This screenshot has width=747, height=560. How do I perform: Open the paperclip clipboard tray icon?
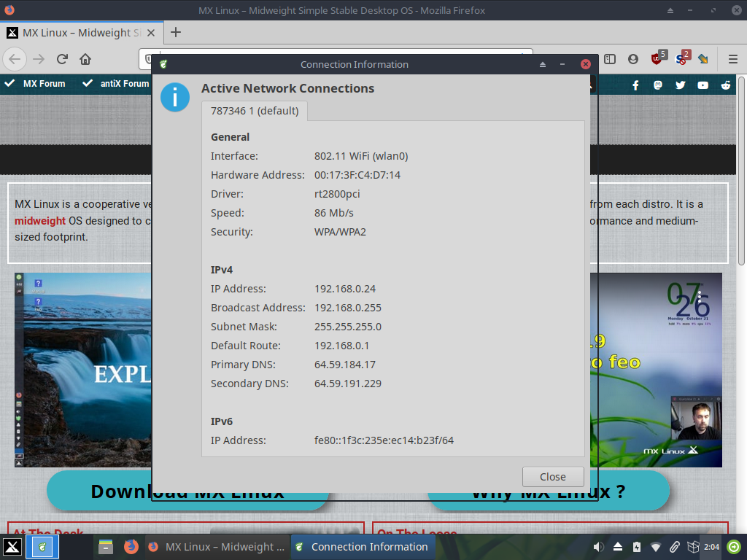[674, 547]
